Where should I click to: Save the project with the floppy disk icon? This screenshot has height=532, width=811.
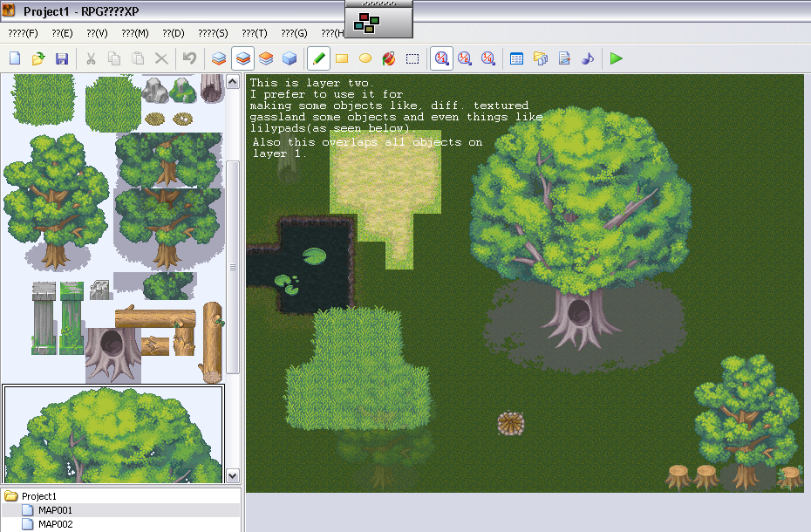[62, 58]
